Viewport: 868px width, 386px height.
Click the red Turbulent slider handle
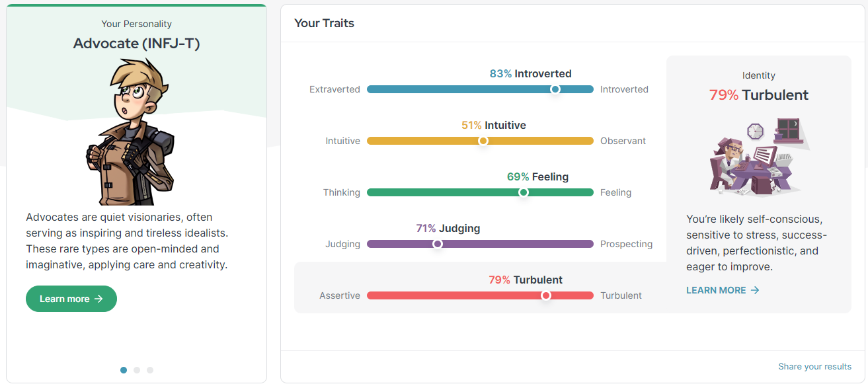click(546, 295)
